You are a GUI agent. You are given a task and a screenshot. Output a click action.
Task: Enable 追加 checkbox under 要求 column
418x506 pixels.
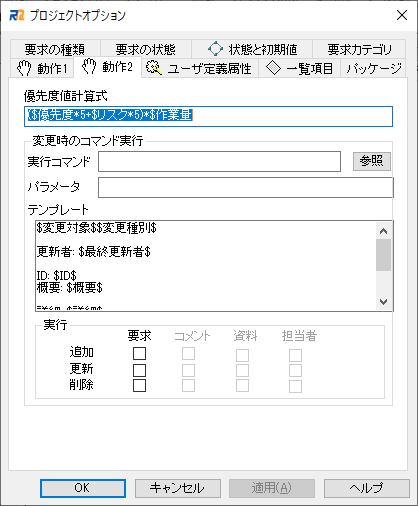point(139,353)
